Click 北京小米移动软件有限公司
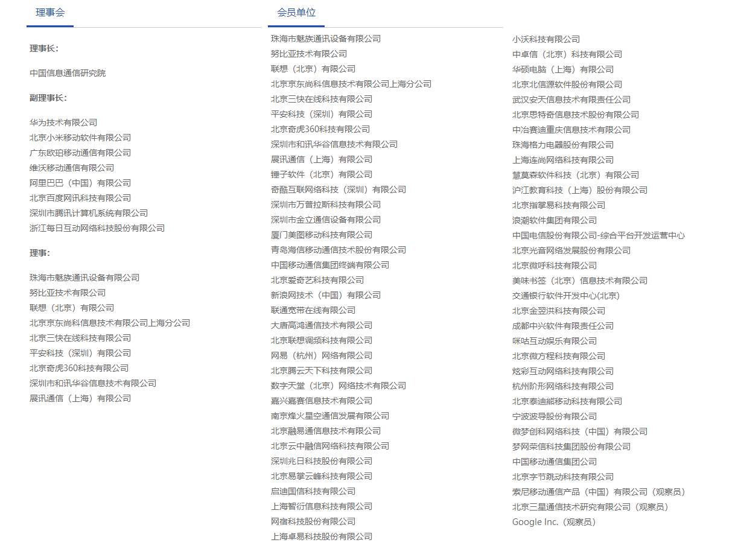 click(80, 138)
